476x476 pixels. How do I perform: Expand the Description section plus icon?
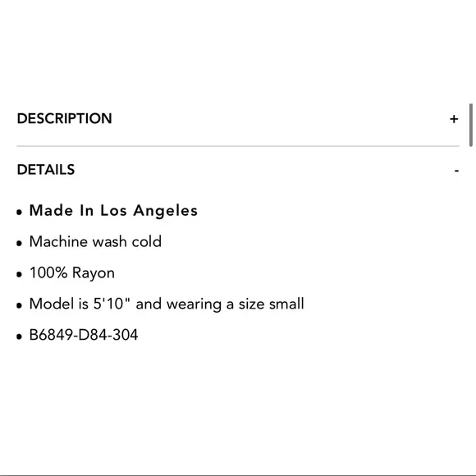454,119
